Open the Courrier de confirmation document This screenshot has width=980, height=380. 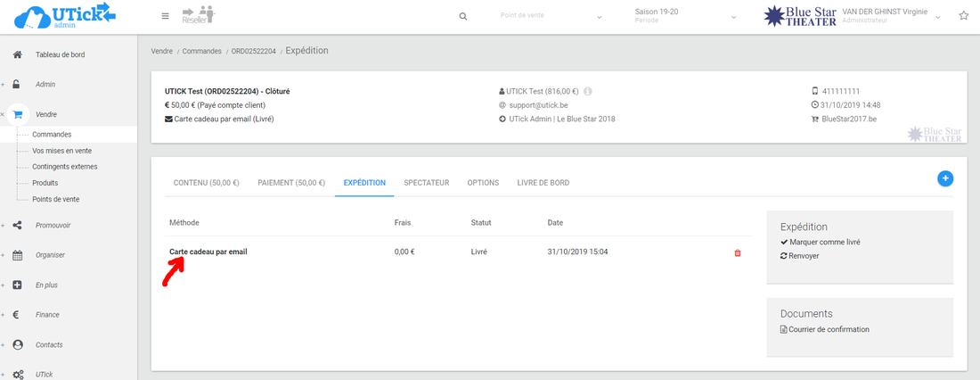[828, 329]
